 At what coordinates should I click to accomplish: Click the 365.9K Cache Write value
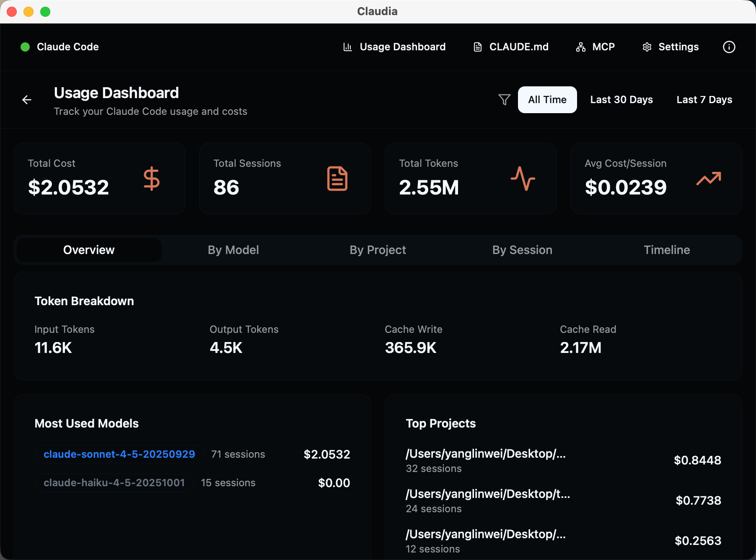(x=411, y=347)
